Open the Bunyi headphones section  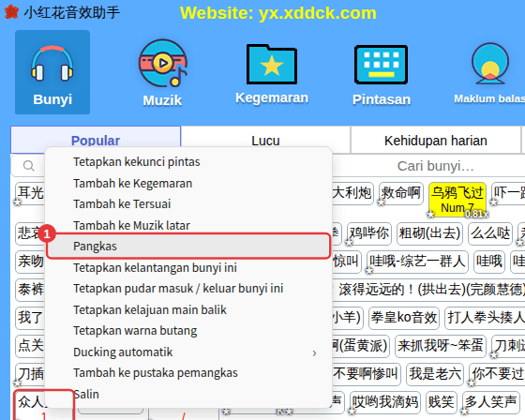point(52,72)
